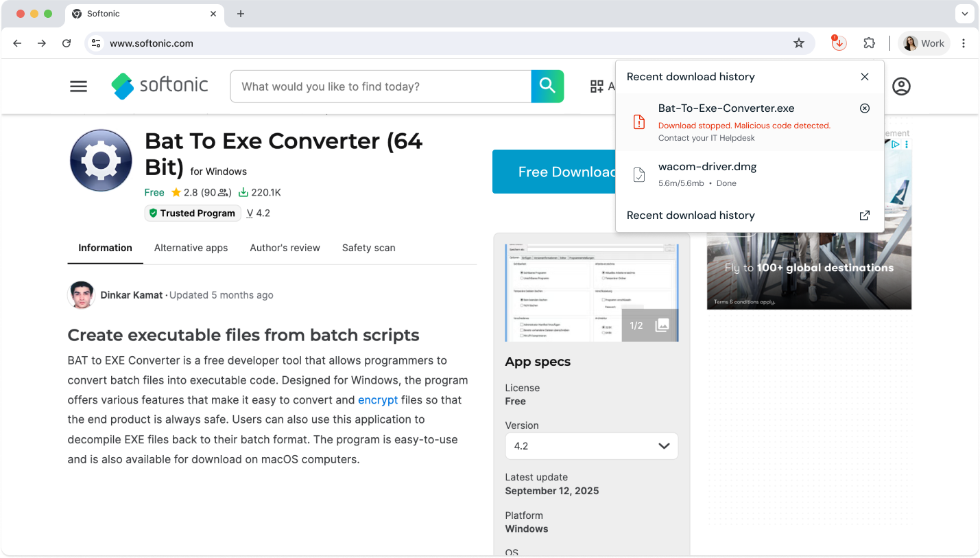980x558 pixels.
Task: Click the Free license label
Action: tap(515, 402)
